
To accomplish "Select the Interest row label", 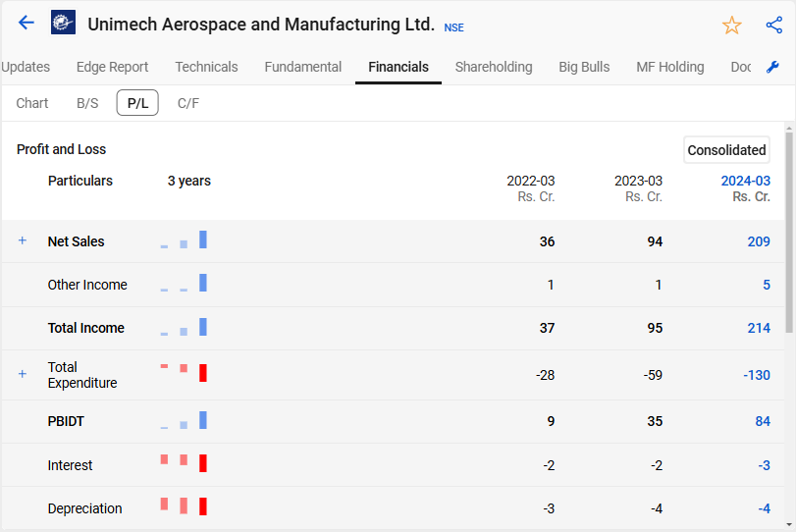I will [70, 465].
